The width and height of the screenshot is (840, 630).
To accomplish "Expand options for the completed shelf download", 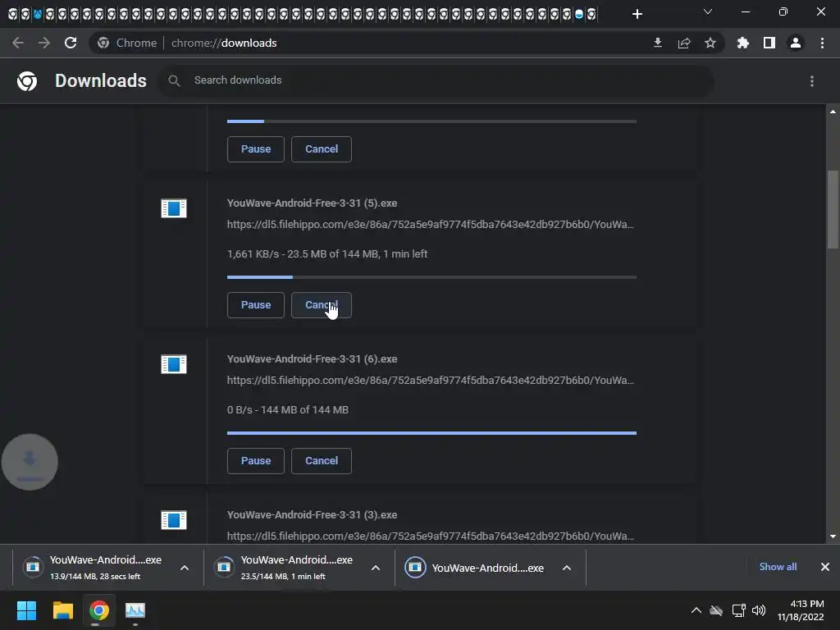I will pyautogui.click(x=567, y=568).
